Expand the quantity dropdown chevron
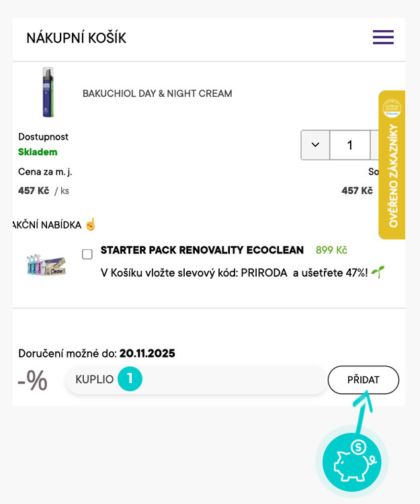The image size is (420, 504). pos(315,144)
